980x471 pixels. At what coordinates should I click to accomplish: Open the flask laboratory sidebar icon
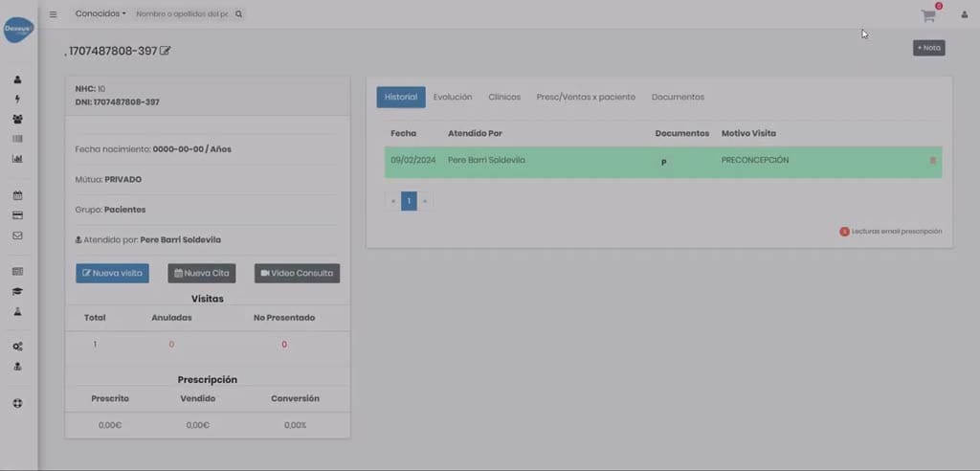point(17,311)
